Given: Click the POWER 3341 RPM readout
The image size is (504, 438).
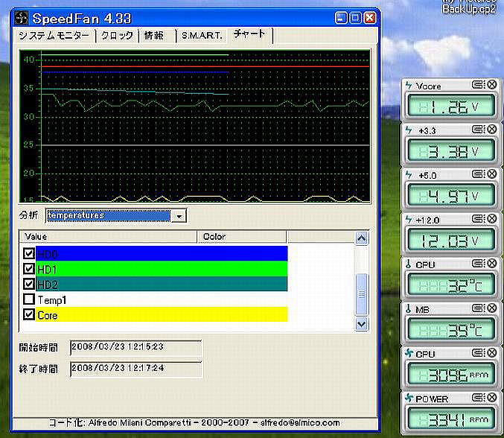Looking at the screenshot, I should point(450,419).
